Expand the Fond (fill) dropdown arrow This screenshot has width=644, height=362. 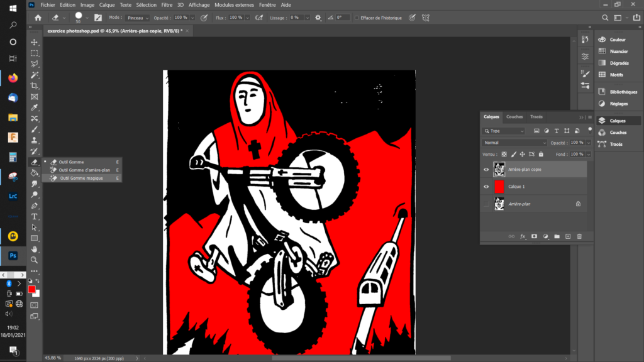pyautogui.click(x=589, y=155)
